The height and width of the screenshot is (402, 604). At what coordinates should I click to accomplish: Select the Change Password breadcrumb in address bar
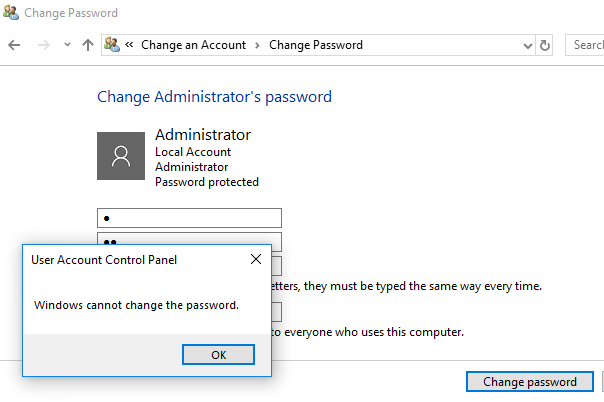pos(316,45)
